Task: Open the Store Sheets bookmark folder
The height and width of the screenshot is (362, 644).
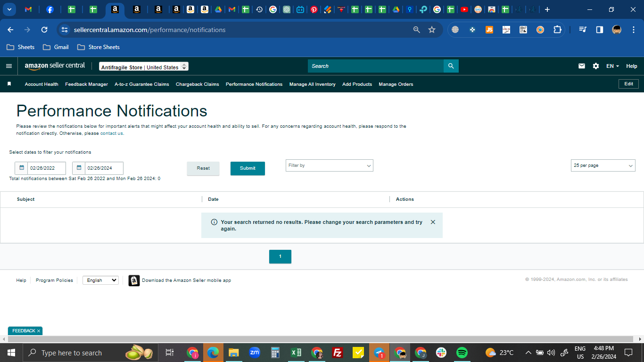Action: click(x=99, y=47)
